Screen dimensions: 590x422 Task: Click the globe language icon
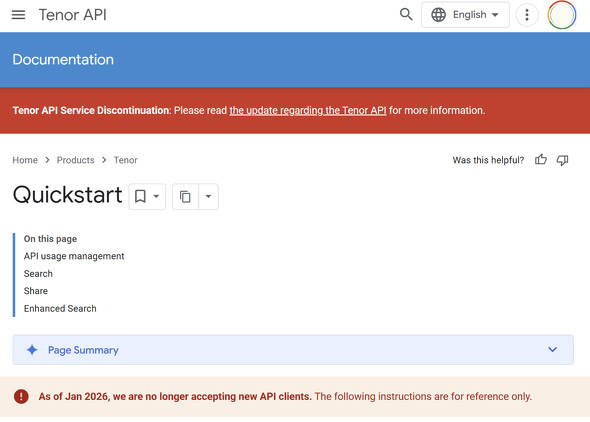438,15
